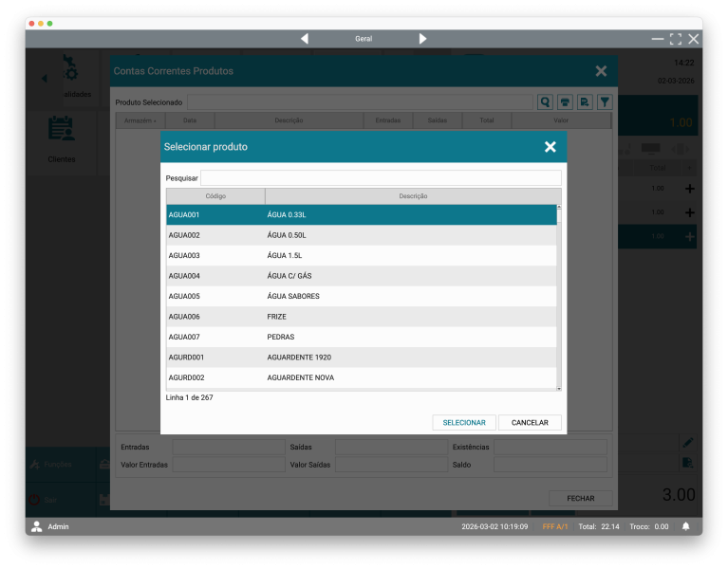Select the FRIZE product row
This screenshot has width=728, height=569.
pyautogui.click(x=361, y=317)
